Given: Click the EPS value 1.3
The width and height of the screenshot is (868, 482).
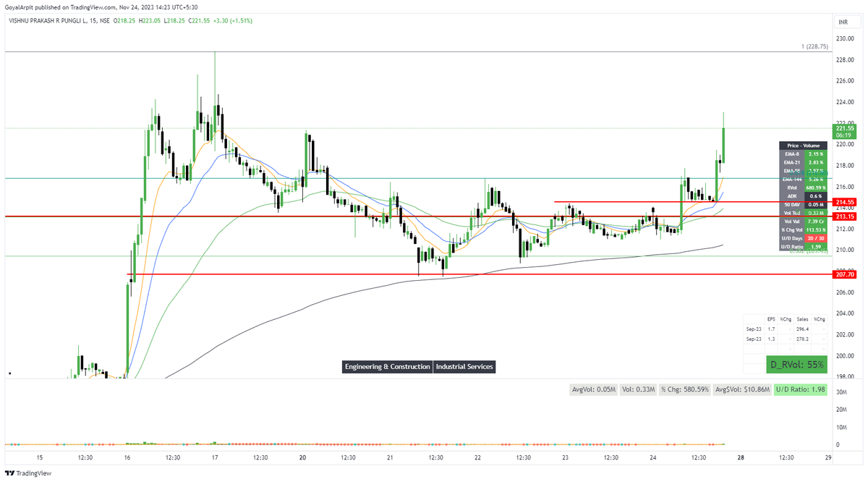Looking at the screenshot, I should 771,338.
